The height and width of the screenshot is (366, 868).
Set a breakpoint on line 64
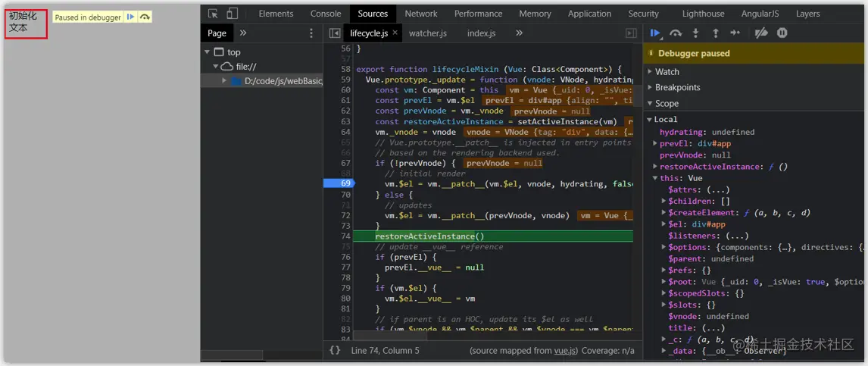pyautogui.click(x=345, y=132)
